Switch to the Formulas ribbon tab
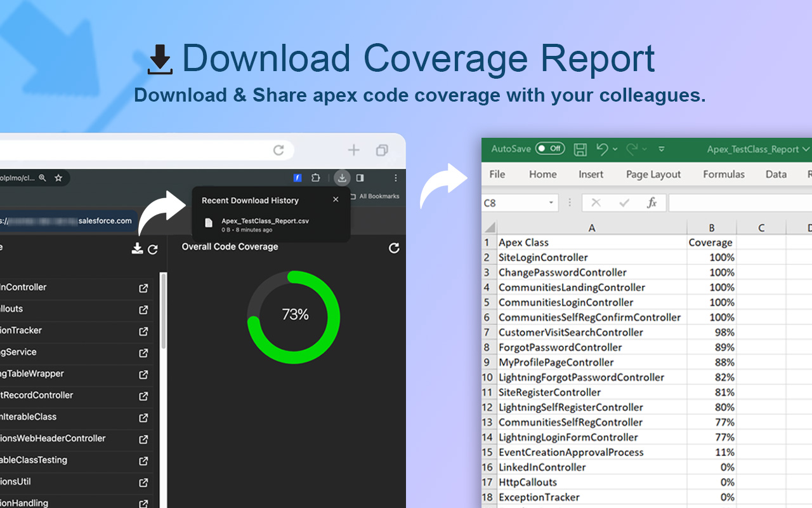The image size is (812, 508). pos(724,175)
